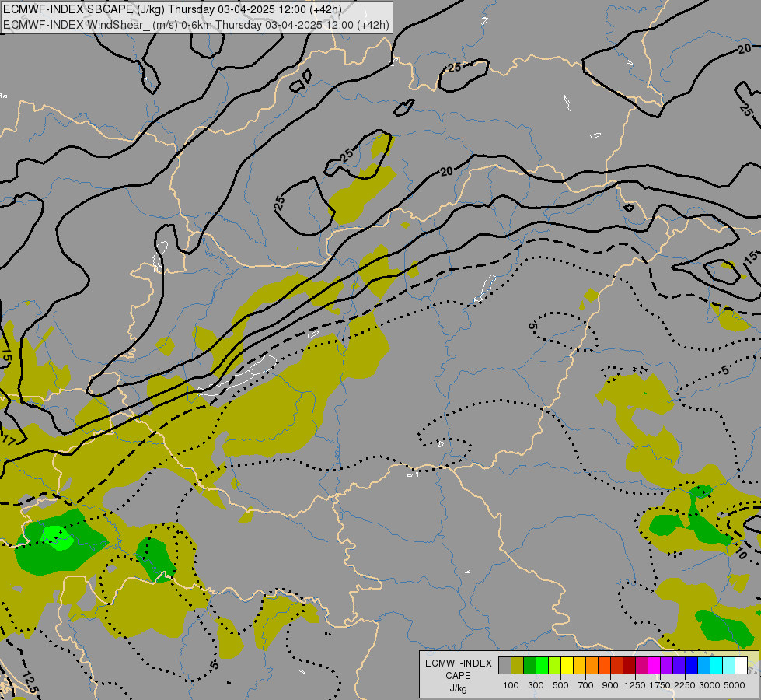Select the brick red swatch before 900 tick

[x=617, y=666]
